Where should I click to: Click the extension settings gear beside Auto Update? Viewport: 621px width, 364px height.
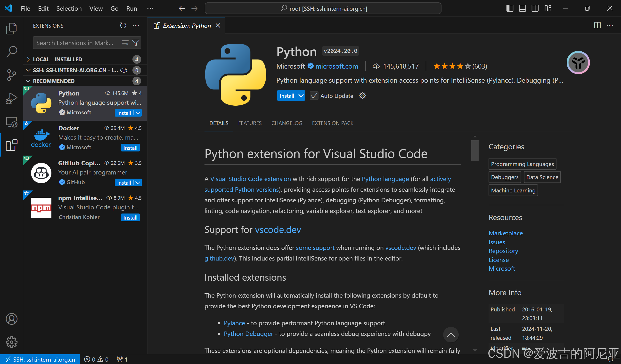click(362, 96)
